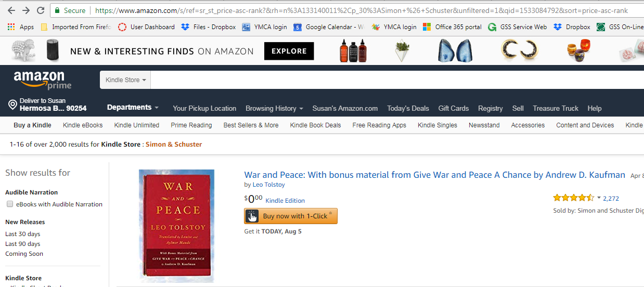Click the Amazon Prime logo
The width and height of the screenshot is (644, 287).
pyautogui.click(x=43, y=80)
